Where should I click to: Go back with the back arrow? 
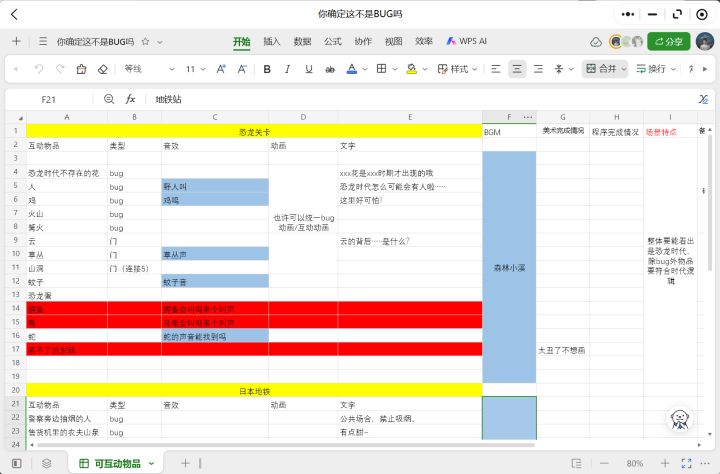[14, 14]
